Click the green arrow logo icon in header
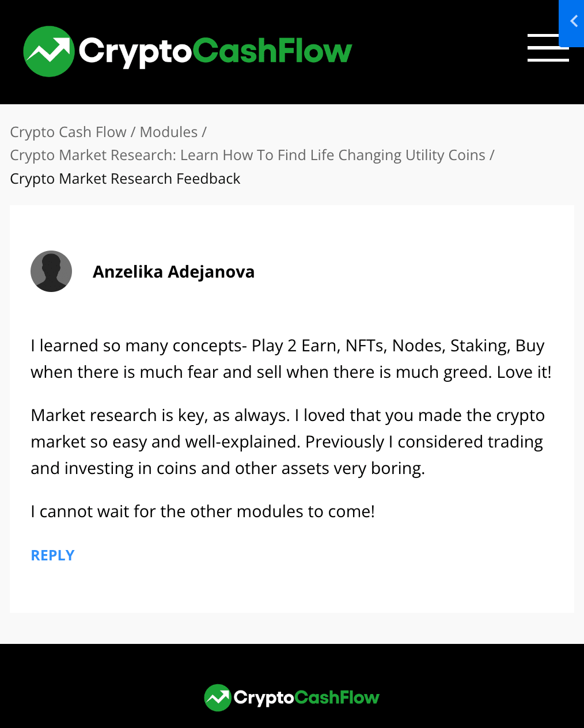The image size is (584, 728). (49, 51)
